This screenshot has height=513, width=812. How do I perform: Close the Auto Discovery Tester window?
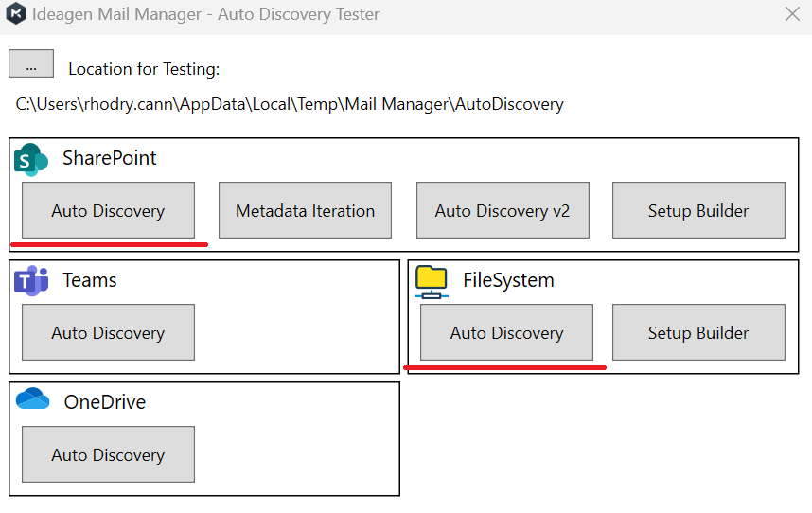pos(792,14)
